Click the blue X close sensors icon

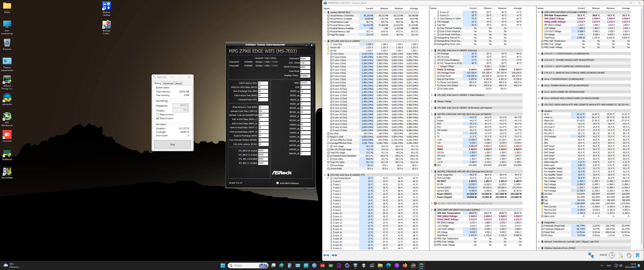tap(637, 255)
